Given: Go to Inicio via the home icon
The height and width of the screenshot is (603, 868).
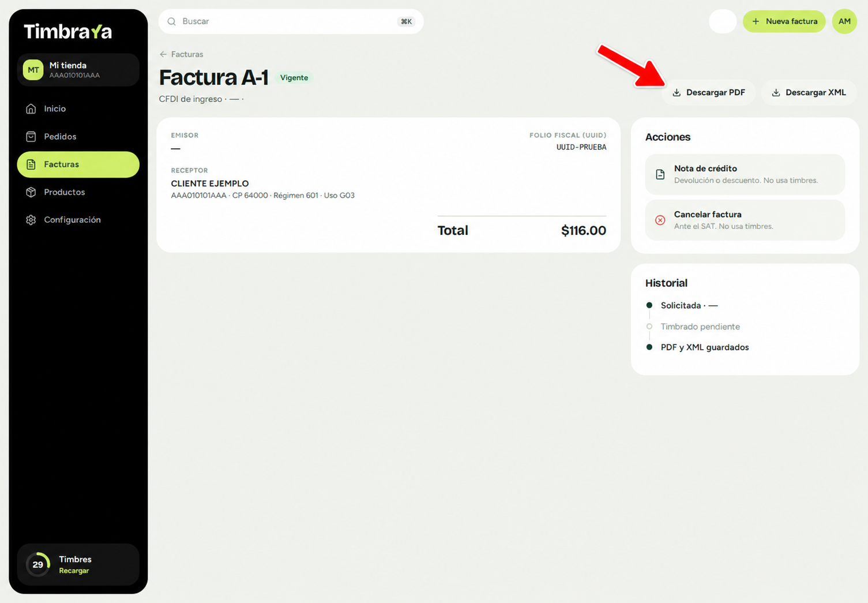Looking at the screenshot, I should (x=31, y=108).
